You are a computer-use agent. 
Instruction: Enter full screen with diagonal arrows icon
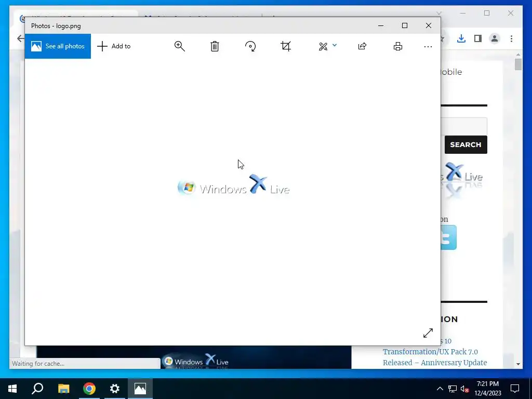[428, 333]
